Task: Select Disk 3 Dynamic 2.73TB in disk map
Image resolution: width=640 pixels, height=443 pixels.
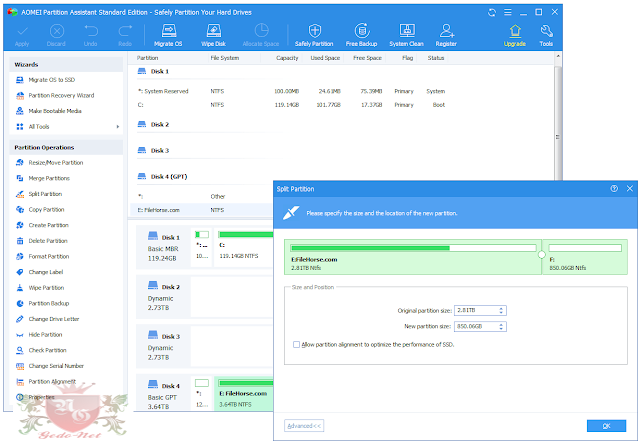Action: click(163, 346)
